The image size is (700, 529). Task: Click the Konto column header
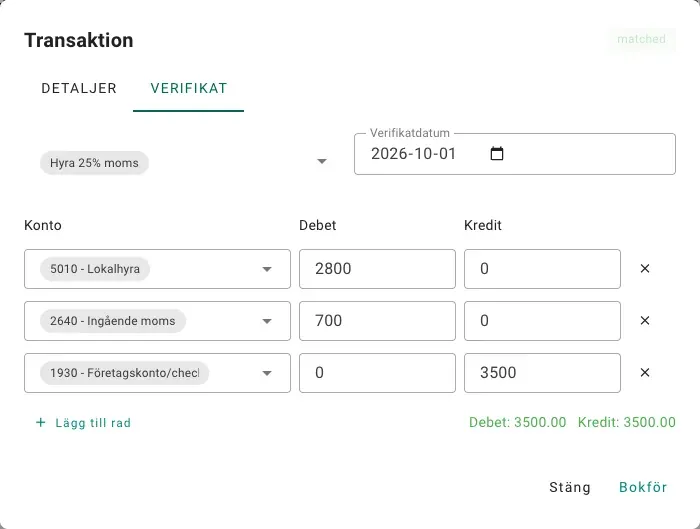(43, 225)
